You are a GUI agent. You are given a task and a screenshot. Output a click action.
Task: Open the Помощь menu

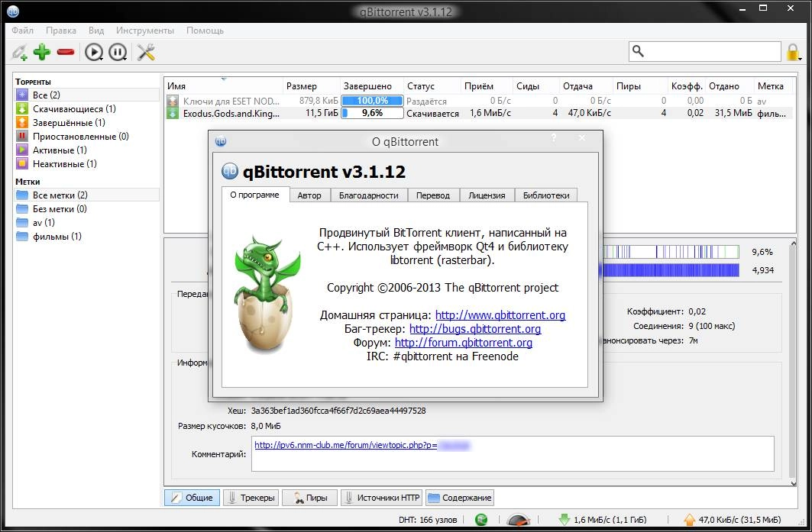pos(205,31)
